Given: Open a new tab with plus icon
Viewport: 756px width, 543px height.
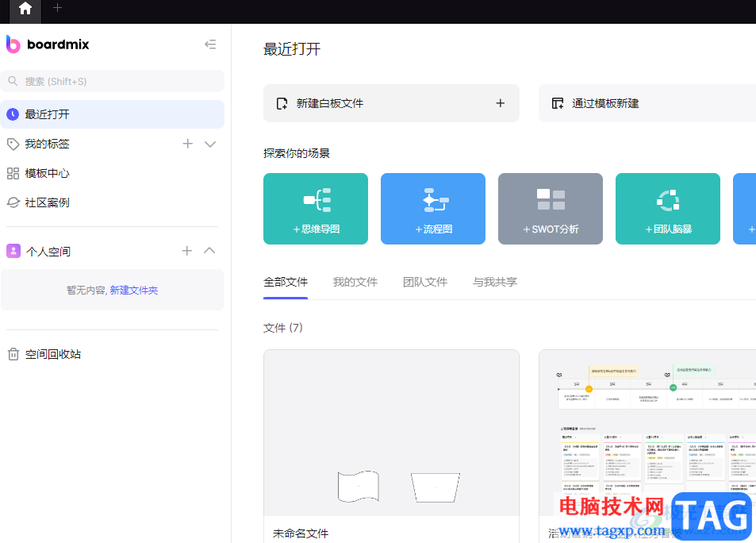Looking at the screenshot, I should [57, 8].
